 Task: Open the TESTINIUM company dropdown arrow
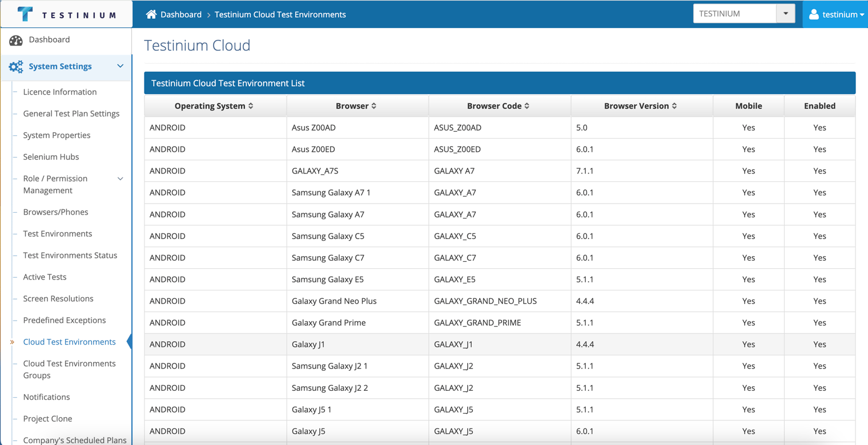(786, 14)
